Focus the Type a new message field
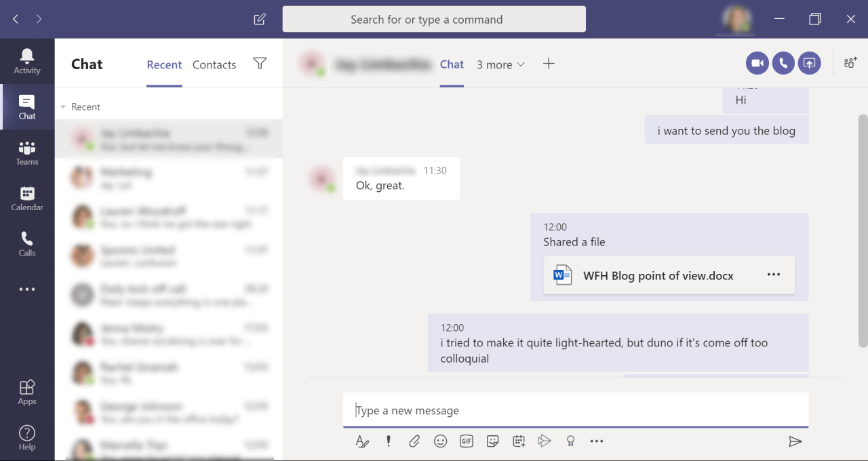 pyautogui.click(x=576, y=410)
